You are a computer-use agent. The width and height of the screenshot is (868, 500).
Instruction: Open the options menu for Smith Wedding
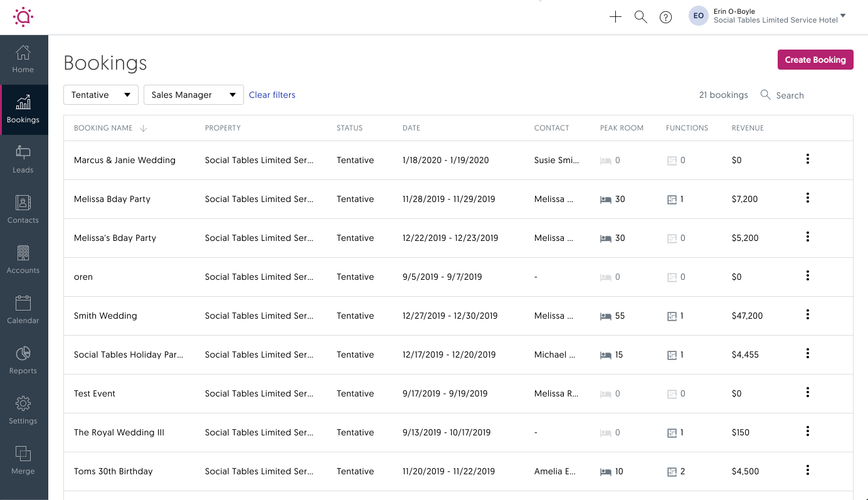(807, 314)
